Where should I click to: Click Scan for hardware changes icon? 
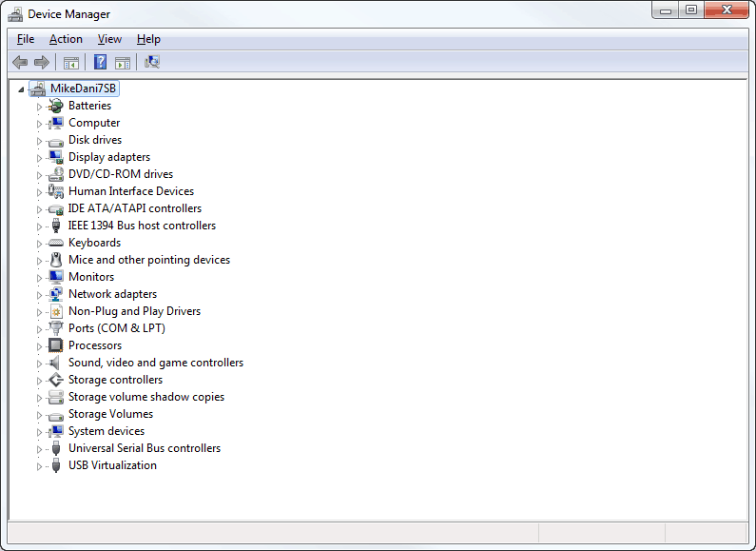[152, 62]
